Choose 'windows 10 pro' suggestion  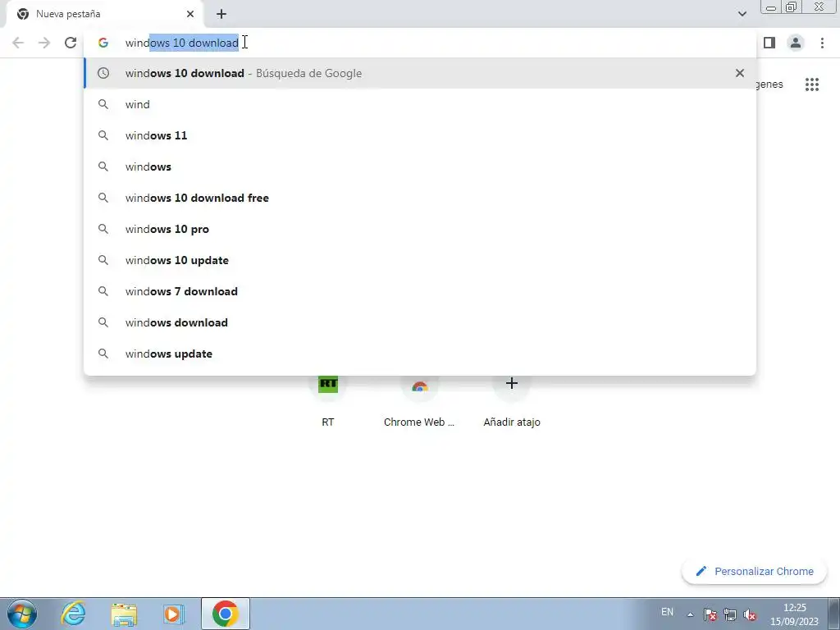coord(420,229)
